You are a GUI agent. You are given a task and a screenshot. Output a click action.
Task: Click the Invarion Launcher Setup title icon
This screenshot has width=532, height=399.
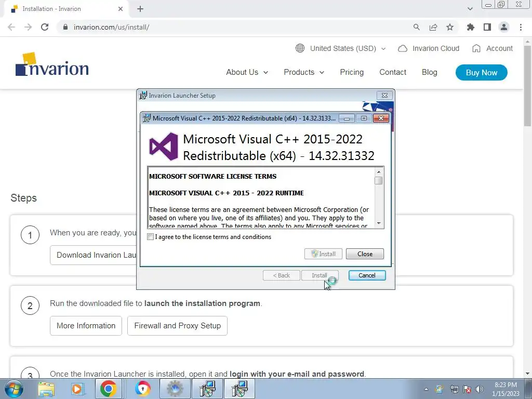143,96
